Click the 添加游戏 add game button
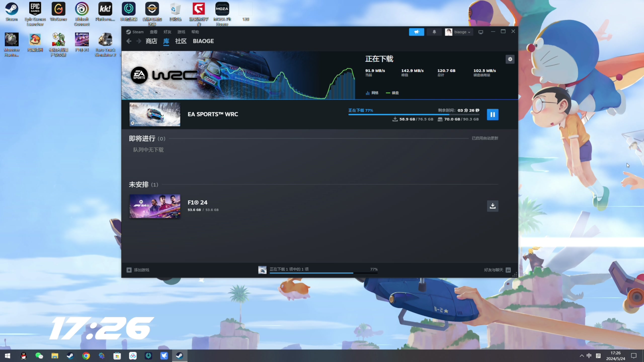The image size is (644, 362). click(138, 270)
